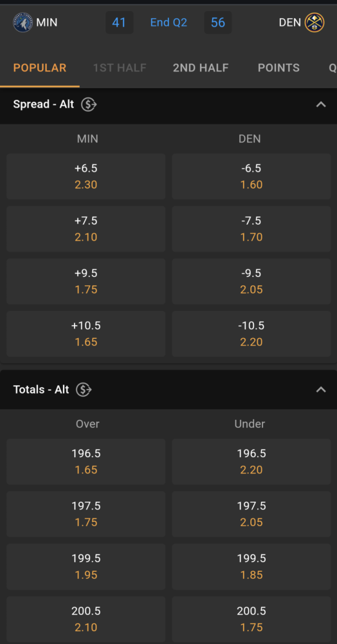The image size is (337, 644).
Task: Choose Over 199.5 at 1.95
Action: tap(86, 567)
